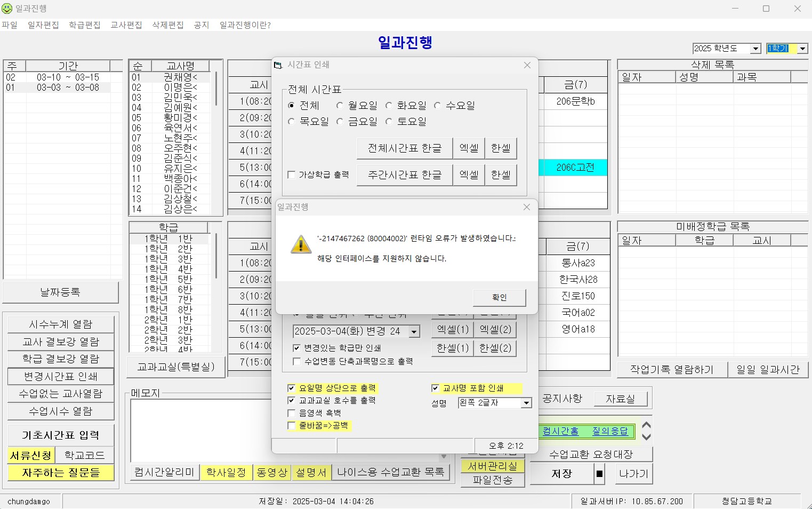Open the 1학기 semester dropdown
The height and width of the screenshot is (509, 812).
pyautogui.click(x=802, y=49)
